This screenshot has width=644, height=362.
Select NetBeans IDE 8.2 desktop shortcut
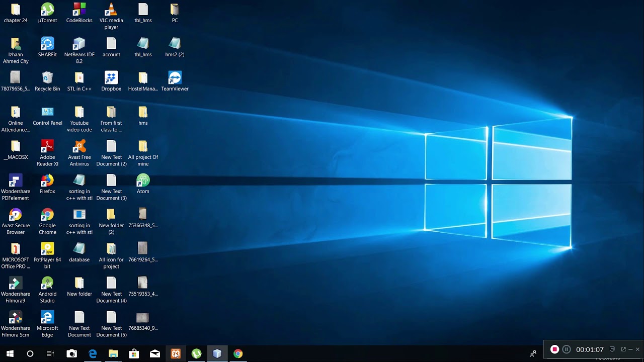[x=79, y=50]
